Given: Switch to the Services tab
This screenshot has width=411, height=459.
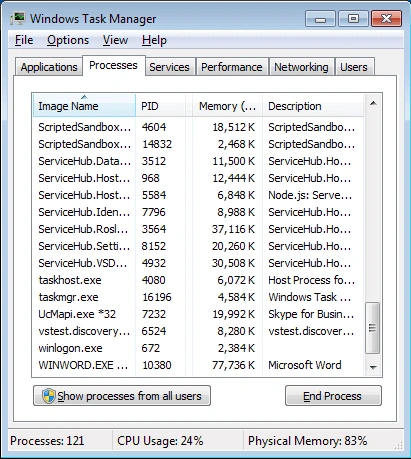Looking at the screenshot, I should pyautogui.click(x=169, y=67).
